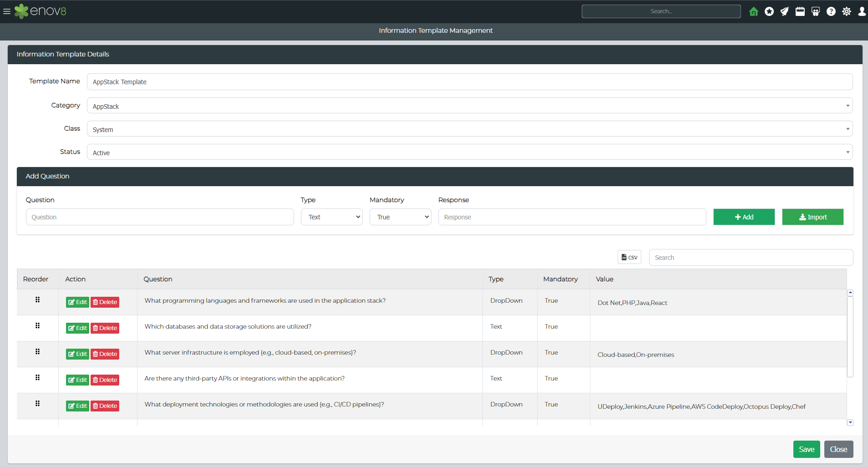Screen dimensions: 868x467
Task: Click the table Search field
Action: [751, 258]
